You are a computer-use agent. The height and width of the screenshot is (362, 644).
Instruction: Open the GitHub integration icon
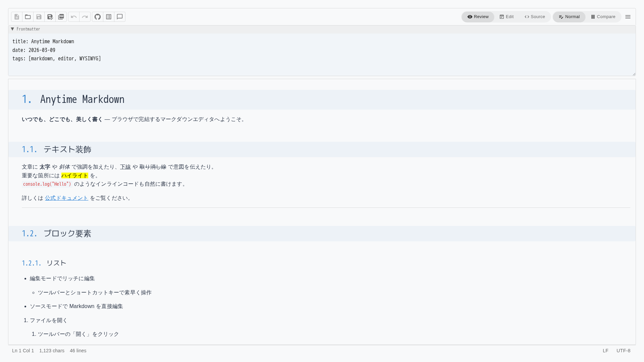(98, 17)
